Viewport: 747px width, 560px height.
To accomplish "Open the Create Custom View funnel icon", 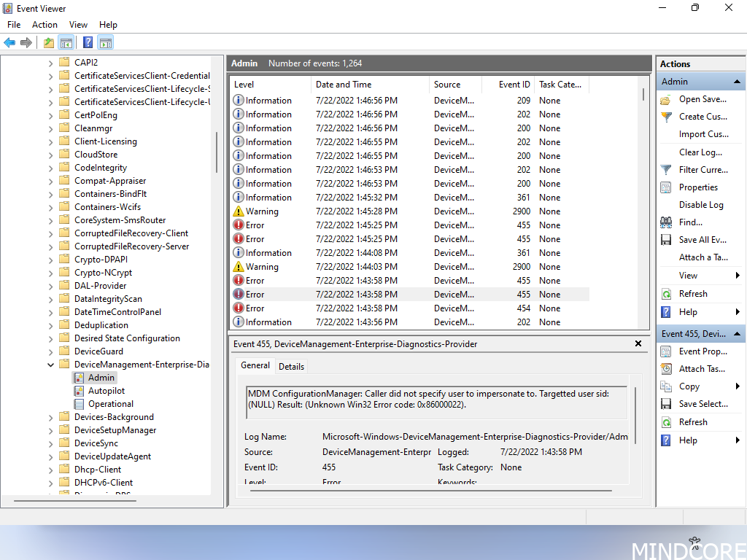I will point(665,116).
